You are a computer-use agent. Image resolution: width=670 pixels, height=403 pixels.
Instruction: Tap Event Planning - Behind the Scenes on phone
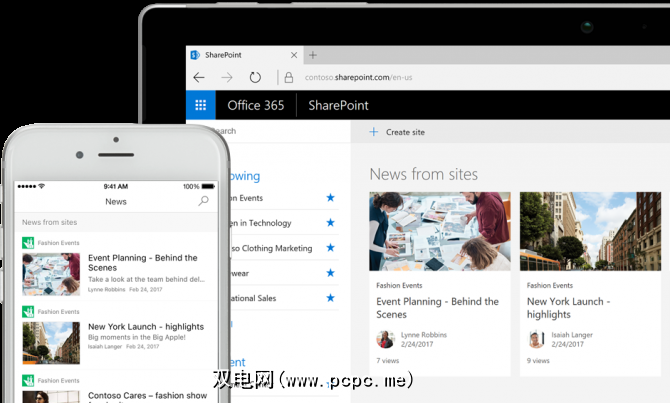click(x=143, y=263)
